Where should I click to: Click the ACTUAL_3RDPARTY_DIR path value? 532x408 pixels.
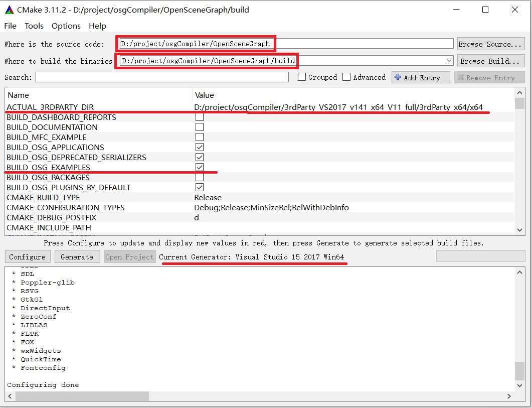pos(338,107)
